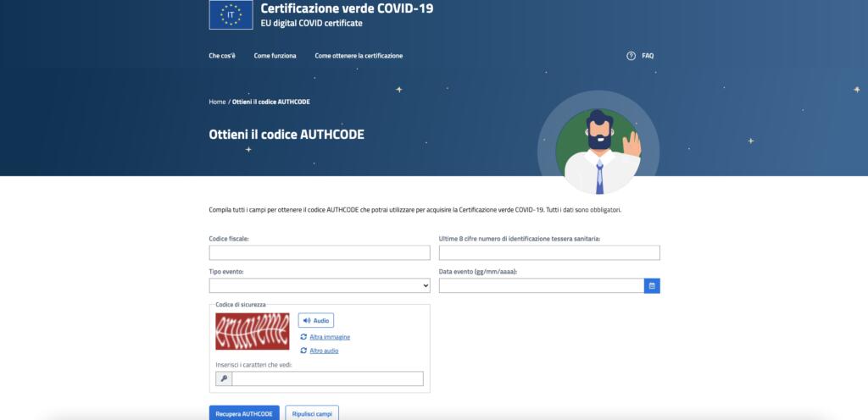
Task: Click the FAQ question mark icon
Action: (x=631, y=56)
